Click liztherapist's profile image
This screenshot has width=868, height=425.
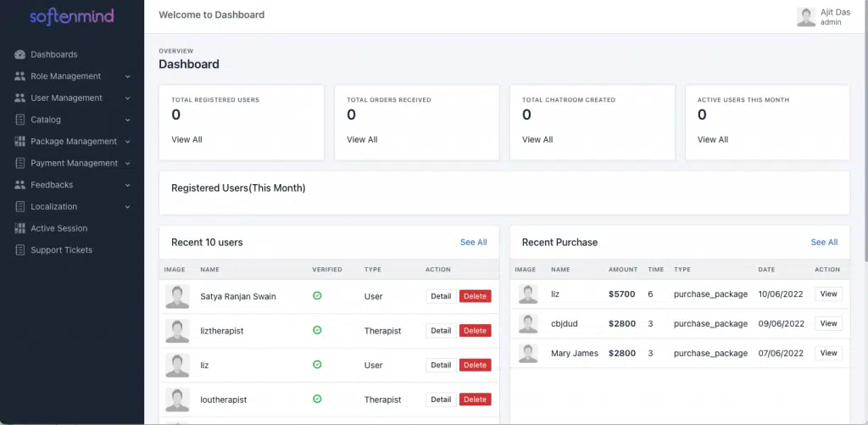tap(177, 331)
